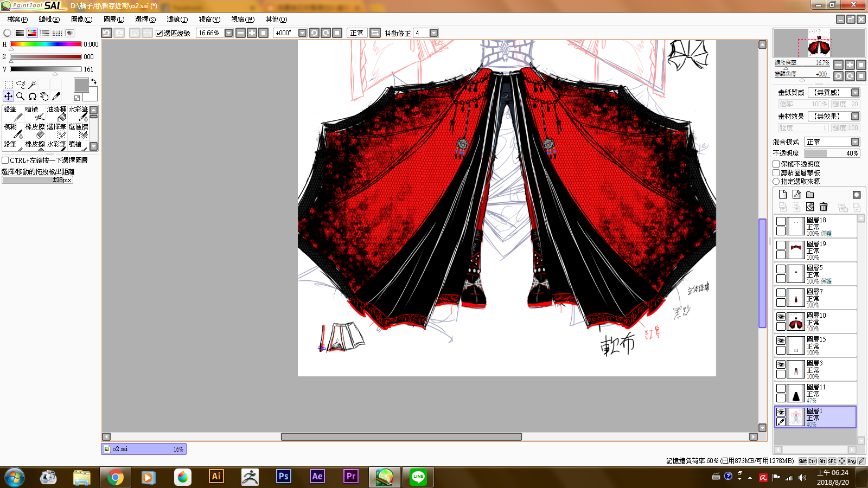Viewport: 868px width, 488px height.
Task: Show the color mixer panel icon
Action: 44,33
